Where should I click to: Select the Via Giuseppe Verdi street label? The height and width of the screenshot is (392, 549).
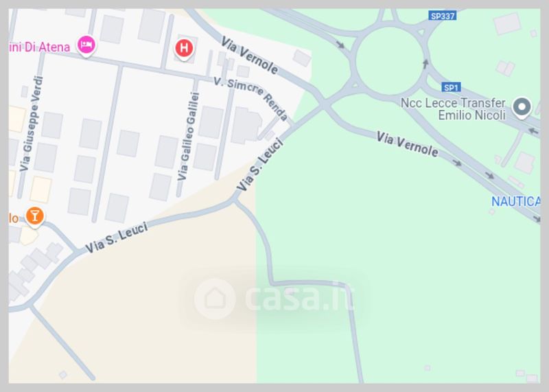tap(32, 124)
